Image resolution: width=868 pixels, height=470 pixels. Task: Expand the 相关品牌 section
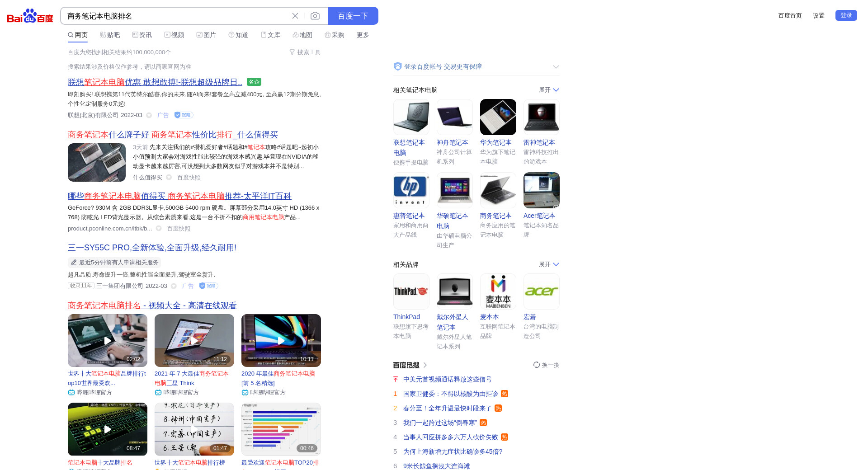[x=549, y=264]
